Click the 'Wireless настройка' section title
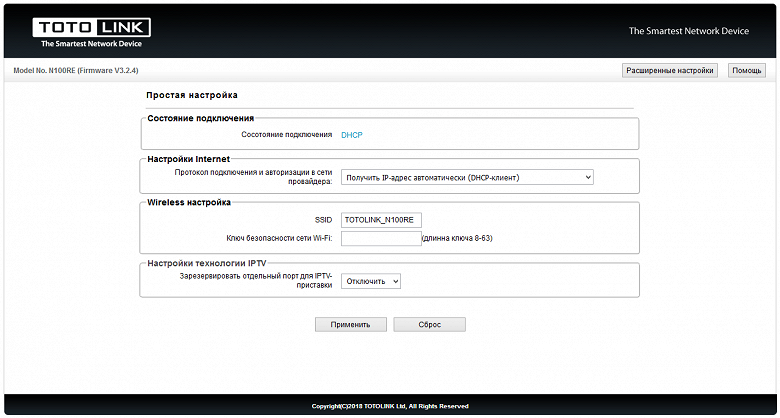Viewport: 780px width, 418px height. coord(189,203)
